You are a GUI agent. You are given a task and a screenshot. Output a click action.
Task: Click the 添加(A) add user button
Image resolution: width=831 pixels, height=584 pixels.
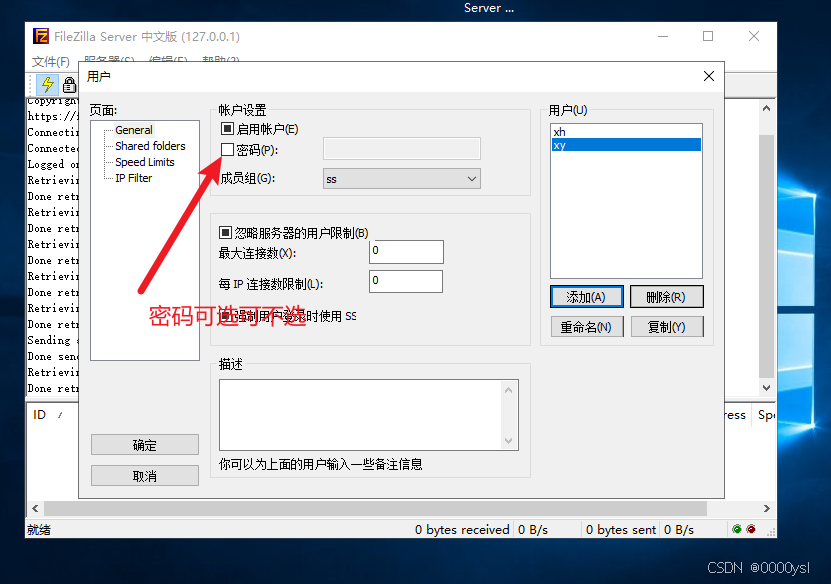coord(586,297)
